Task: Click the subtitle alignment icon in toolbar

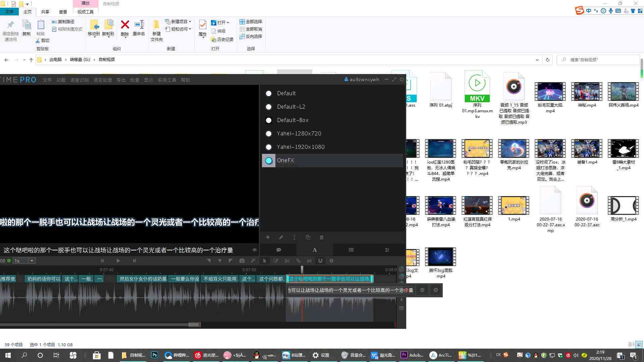Action: click(351, 250)
